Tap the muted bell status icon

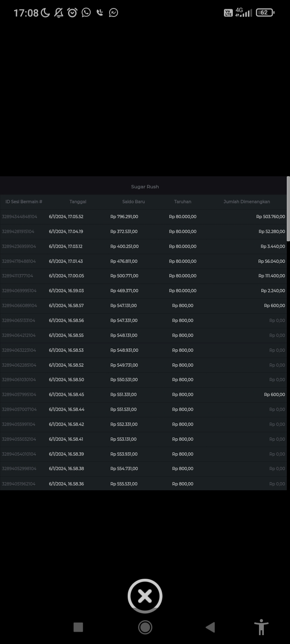(59, 12)
